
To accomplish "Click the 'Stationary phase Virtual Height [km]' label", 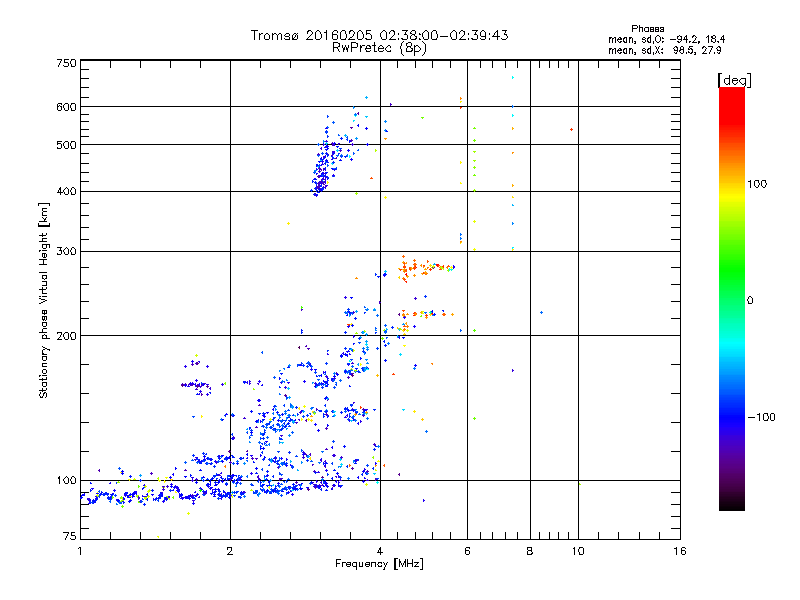I will pos(44,301).
